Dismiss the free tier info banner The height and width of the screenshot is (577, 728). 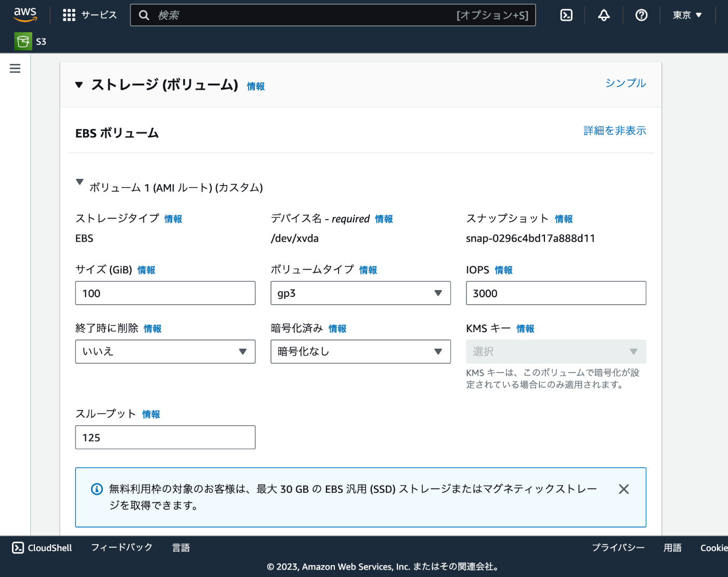(623, 489)
